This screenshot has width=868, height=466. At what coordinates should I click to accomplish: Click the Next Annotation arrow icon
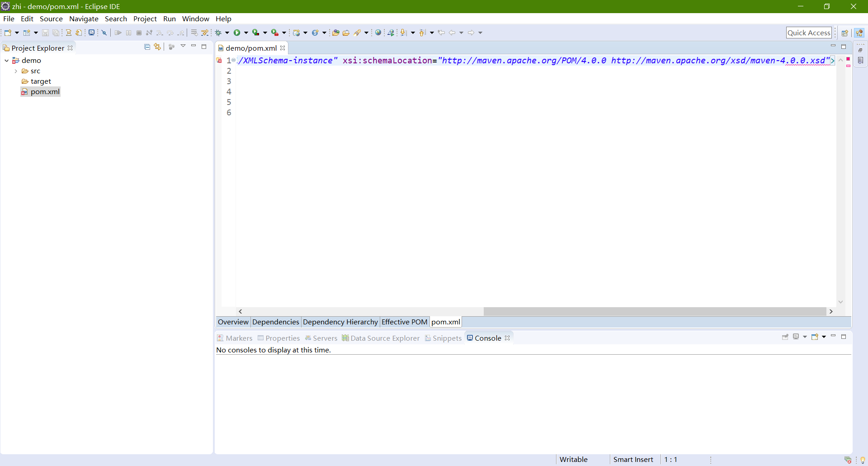point(403,33)
